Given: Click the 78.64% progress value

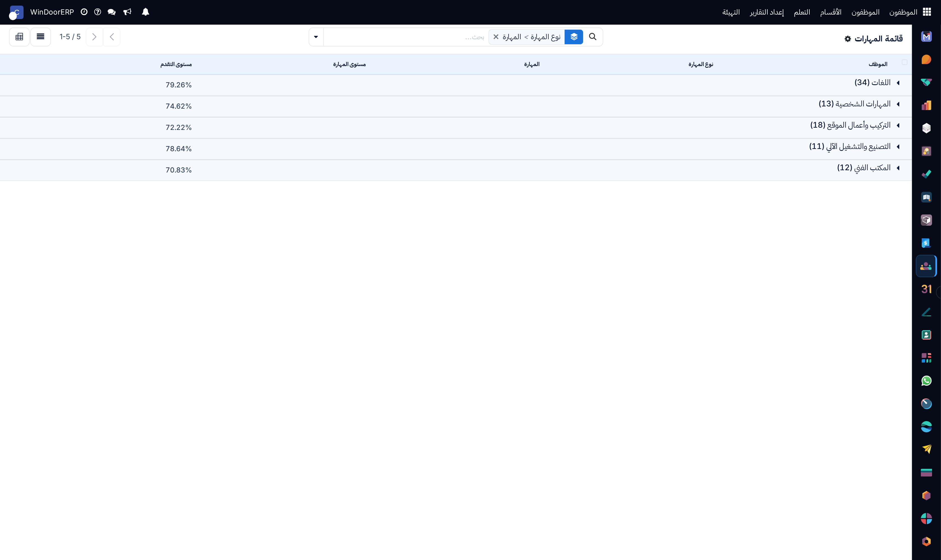Looking at the screenshot, I should click(x=178, y=149).
